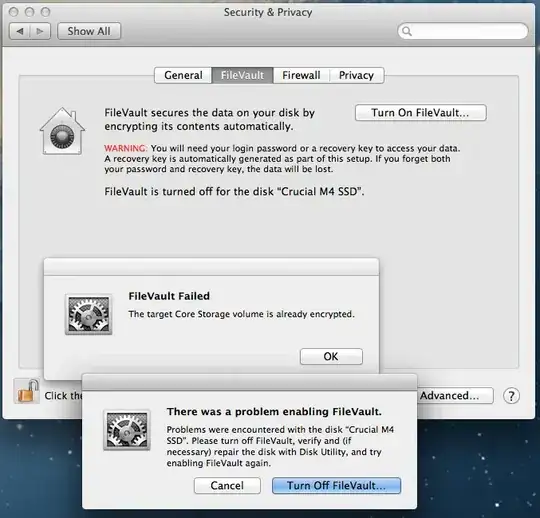Click 'FileVault is turned off for the disk' text

234,191
